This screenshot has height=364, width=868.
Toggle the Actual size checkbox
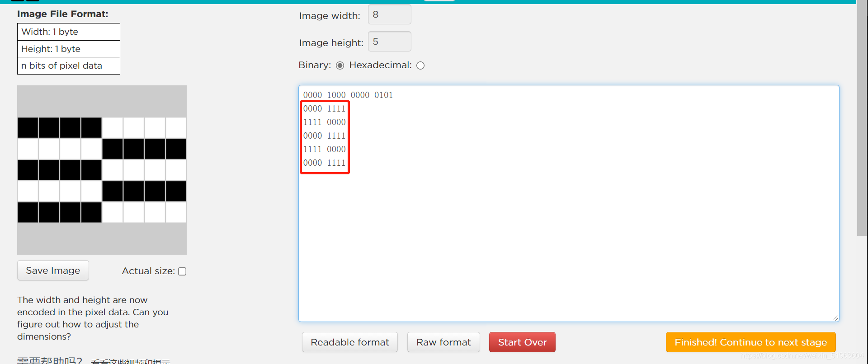point(182,271)
